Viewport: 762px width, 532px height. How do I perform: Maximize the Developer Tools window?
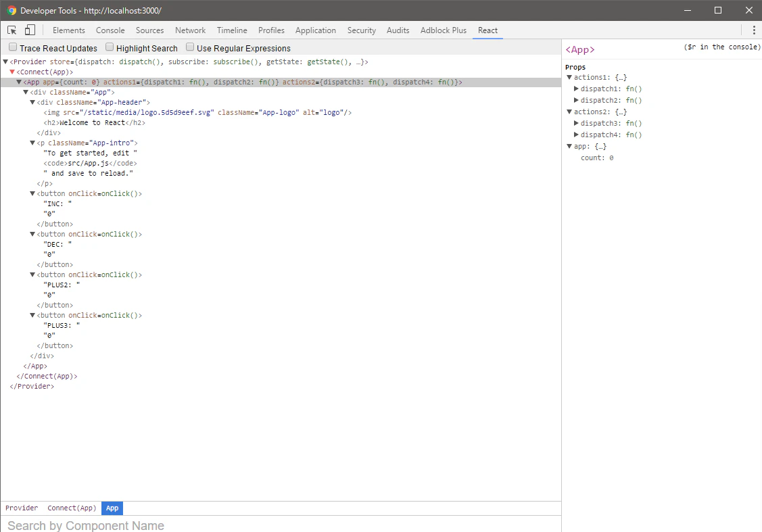click(x=718, y=10)
